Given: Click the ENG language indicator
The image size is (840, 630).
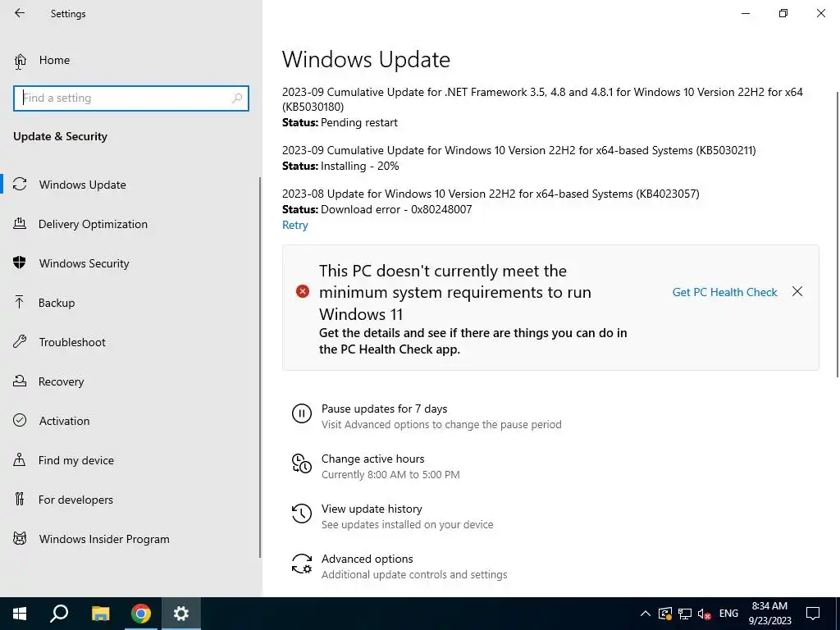Looking at the screenshot, I should click(x=728, y=614).
